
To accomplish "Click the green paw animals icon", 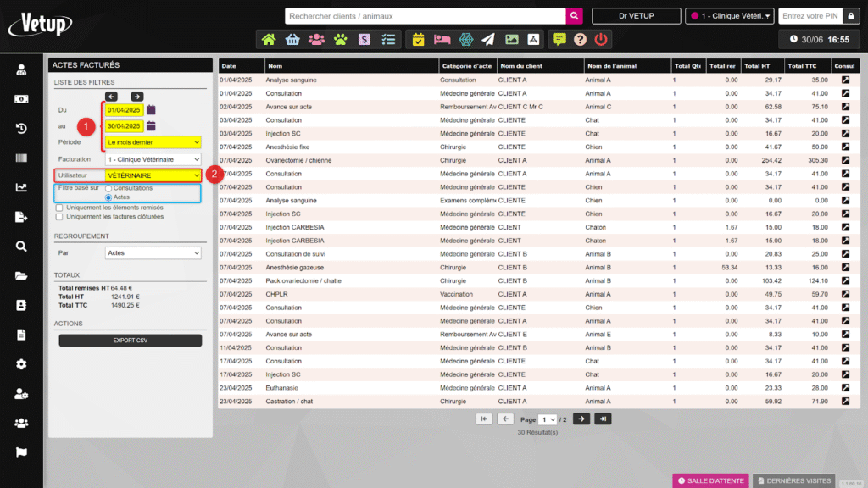I will [x=340, y=39].
